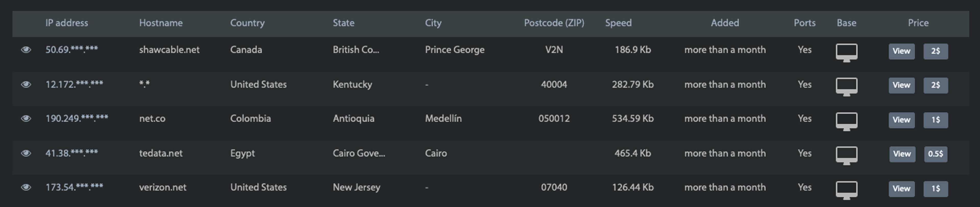Click the 2$ price button for shawcable.net
This screenshot has height=207, width=980.
[936, 51]
